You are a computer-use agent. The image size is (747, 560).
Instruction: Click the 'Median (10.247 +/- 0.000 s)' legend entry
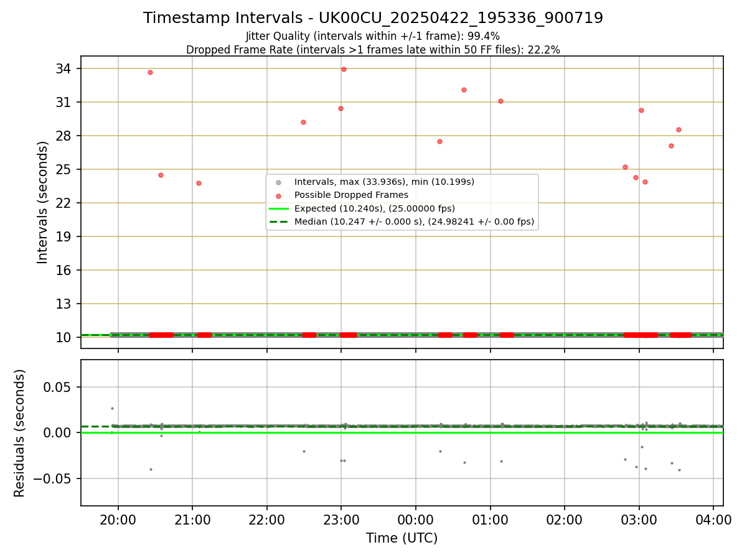pos(414,222)
